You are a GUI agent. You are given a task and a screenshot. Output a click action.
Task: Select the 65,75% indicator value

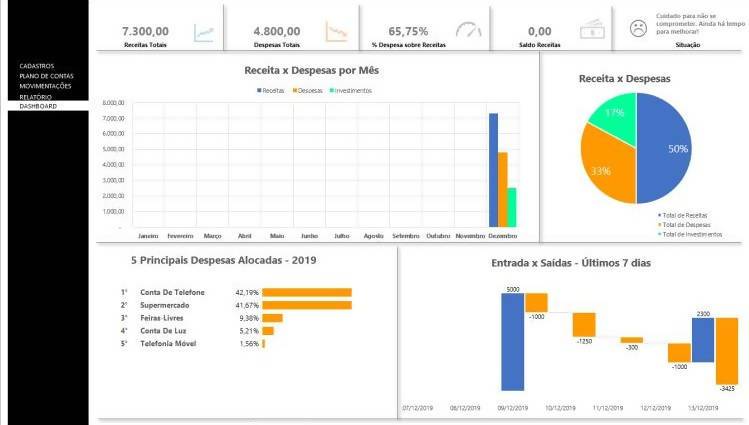(x=408, y=32)
